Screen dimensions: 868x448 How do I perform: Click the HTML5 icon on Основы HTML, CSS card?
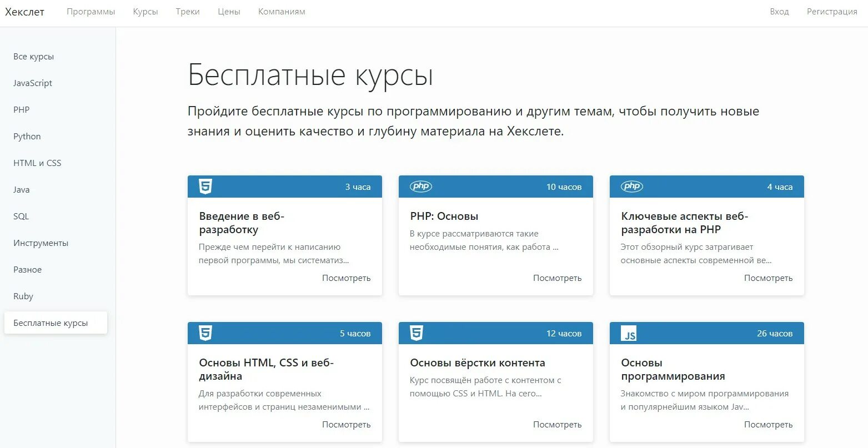[205, 333]
